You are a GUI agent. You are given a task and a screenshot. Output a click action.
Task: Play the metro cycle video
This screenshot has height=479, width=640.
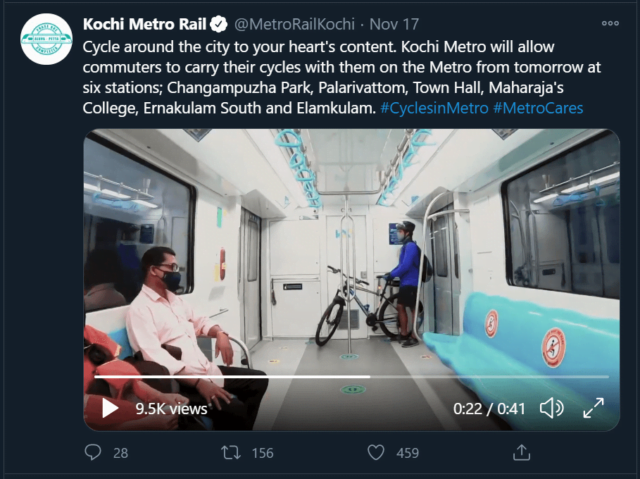point(110,408)
